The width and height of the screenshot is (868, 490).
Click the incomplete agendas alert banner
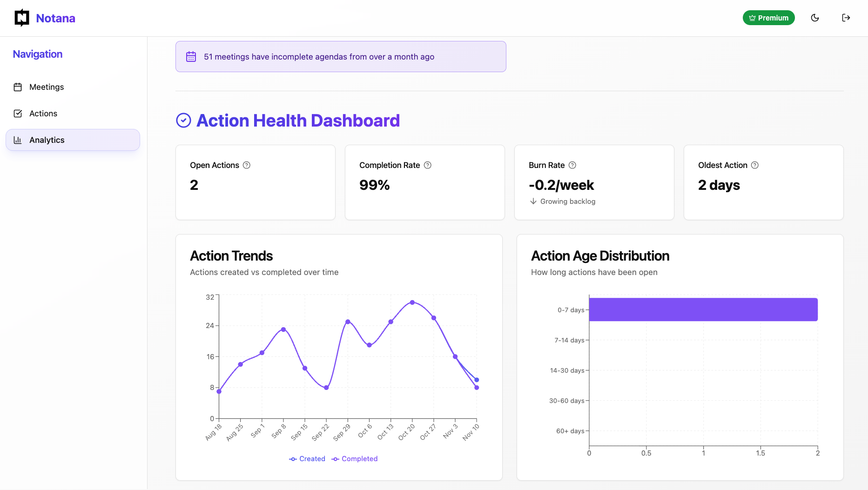click(x=341, y=57)
